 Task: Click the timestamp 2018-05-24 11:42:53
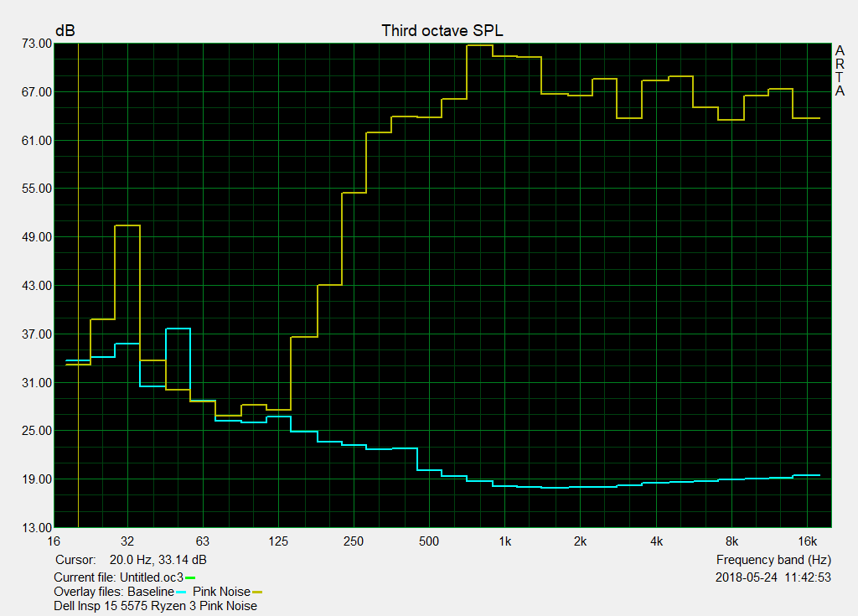pyautogui.click(x=773, y=577)
